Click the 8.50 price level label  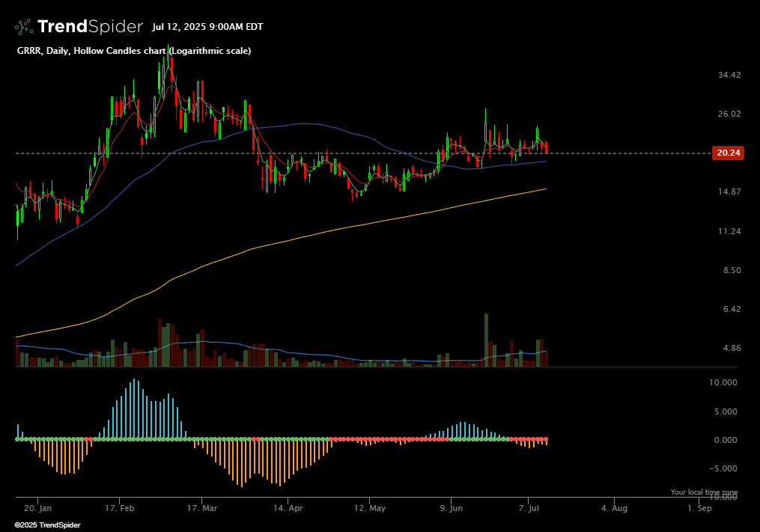[729, 270]
